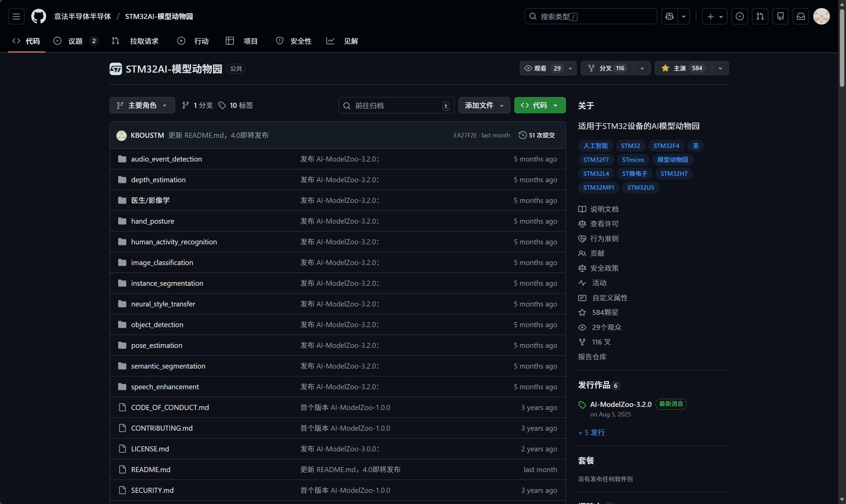Viewport: 846px width, 504px height.
Task: Click the fork button with count 116
Action: (x=607, y=68)
